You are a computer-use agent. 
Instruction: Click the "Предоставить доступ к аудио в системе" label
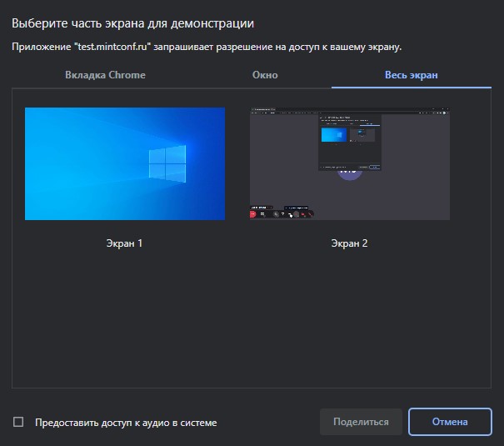point(126,423)
